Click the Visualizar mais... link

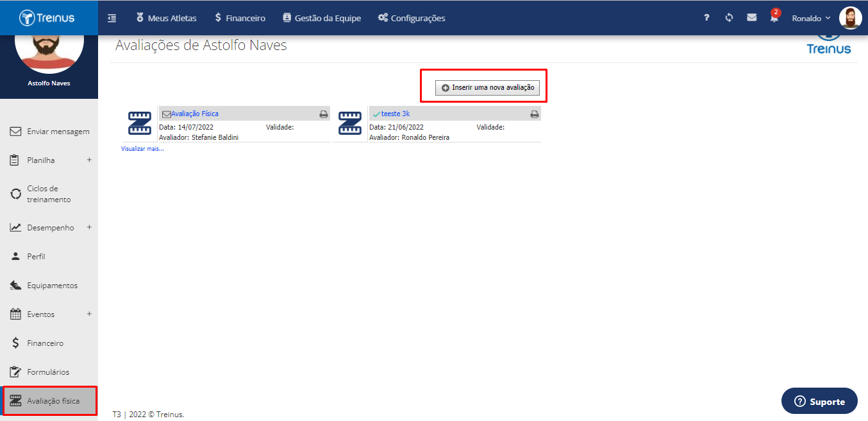click(x=142, y=148)
